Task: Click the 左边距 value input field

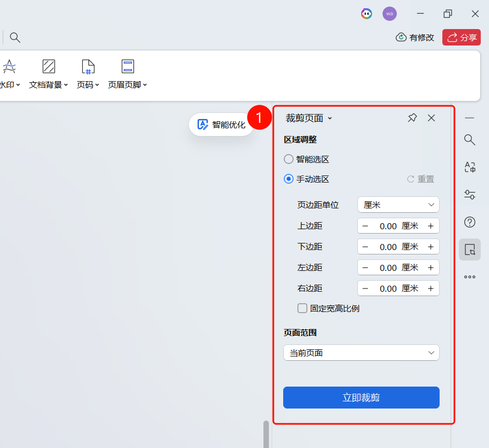Action: pos(398,268)
